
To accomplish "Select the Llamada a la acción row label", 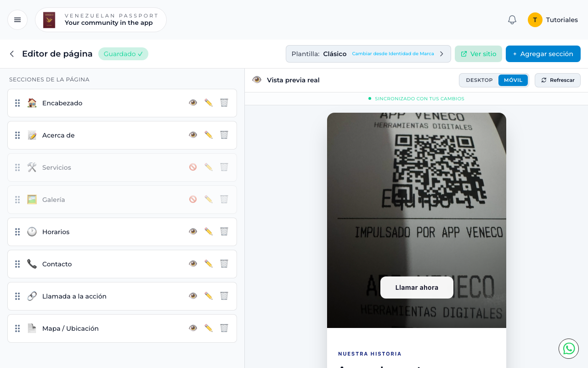I will pos(74,296).
